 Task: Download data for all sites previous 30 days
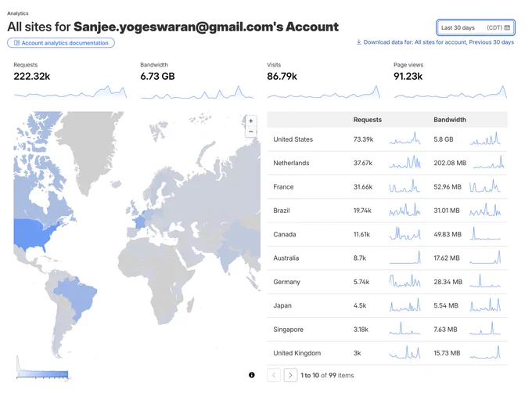coord(435,42)
